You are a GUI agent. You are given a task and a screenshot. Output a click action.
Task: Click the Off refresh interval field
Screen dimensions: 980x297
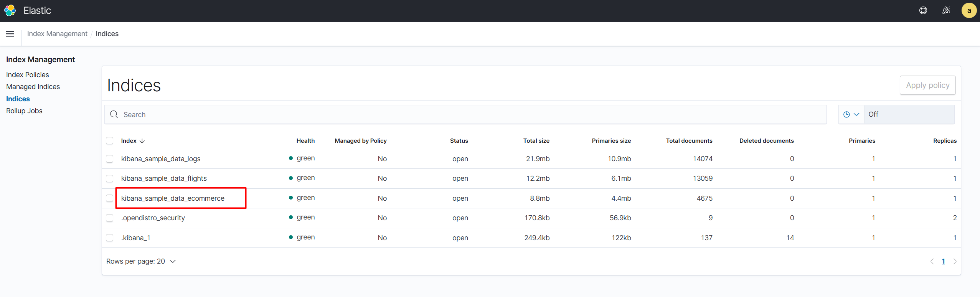click(909, 114)
